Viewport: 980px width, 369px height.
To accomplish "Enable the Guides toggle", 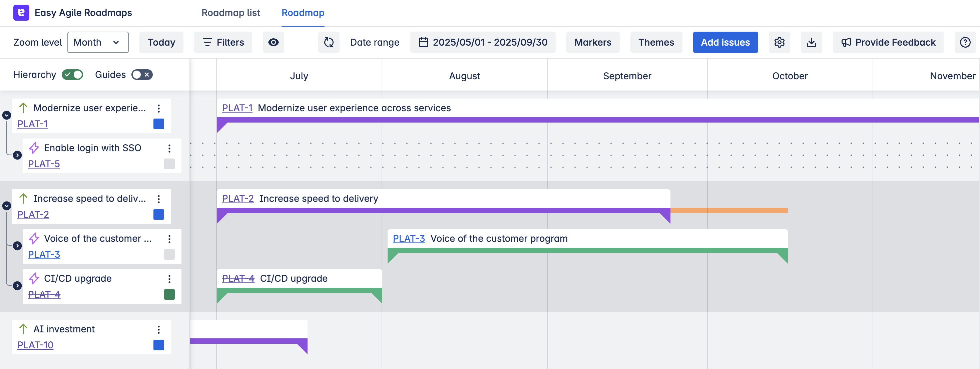I will 142,75.
